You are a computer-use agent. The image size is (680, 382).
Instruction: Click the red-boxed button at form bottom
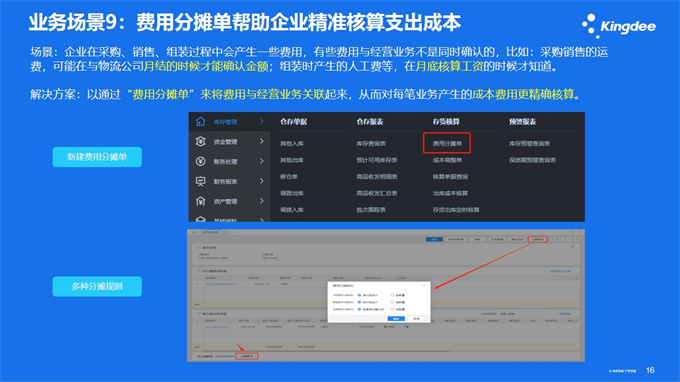247,356
